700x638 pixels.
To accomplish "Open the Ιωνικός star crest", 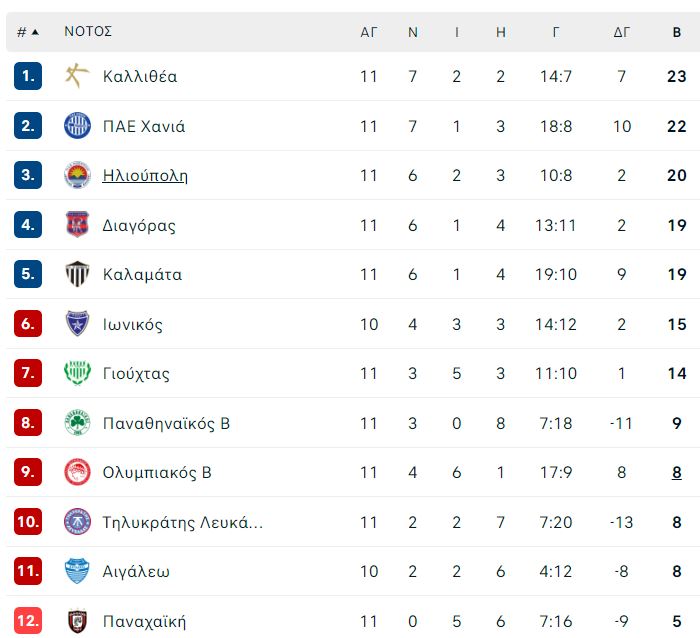I will (77, 323).
